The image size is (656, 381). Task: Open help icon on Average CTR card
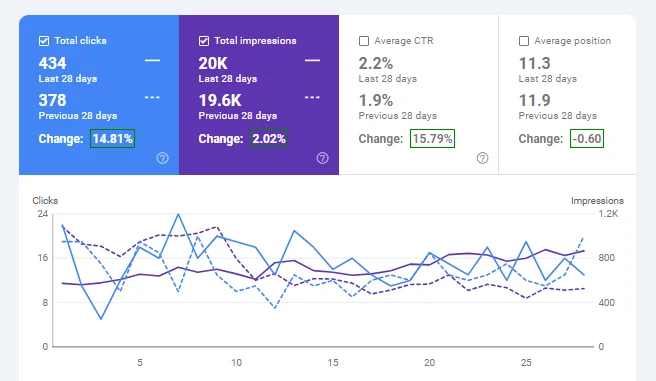pyautogui.click(x=482, y=158)
